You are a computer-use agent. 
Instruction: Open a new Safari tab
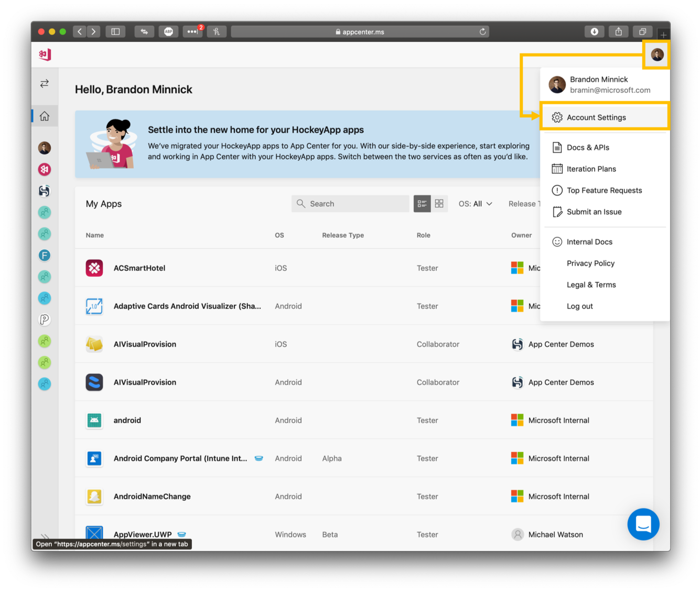[x=663, y=35]
